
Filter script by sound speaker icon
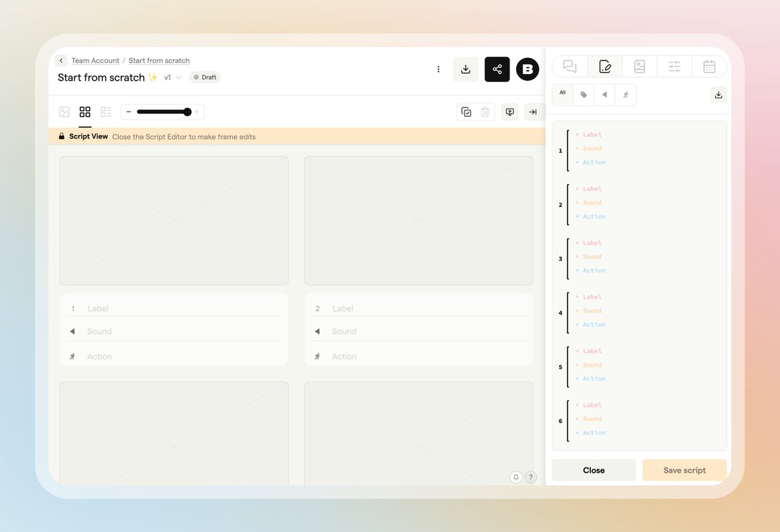(x=604, y=95)
